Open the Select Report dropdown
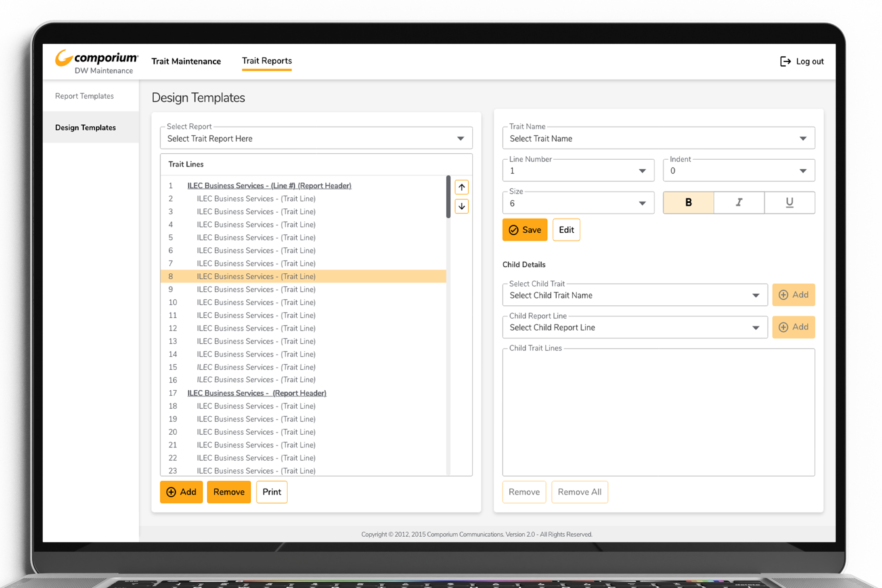882x588 pixels. click(316, 138)
